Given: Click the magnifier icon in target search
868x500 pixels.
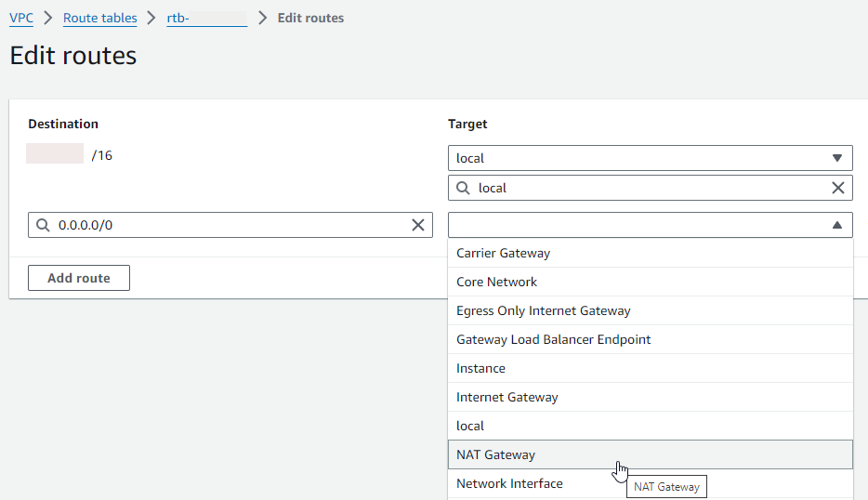Looking at the screenshot, I should coord(463,188).
